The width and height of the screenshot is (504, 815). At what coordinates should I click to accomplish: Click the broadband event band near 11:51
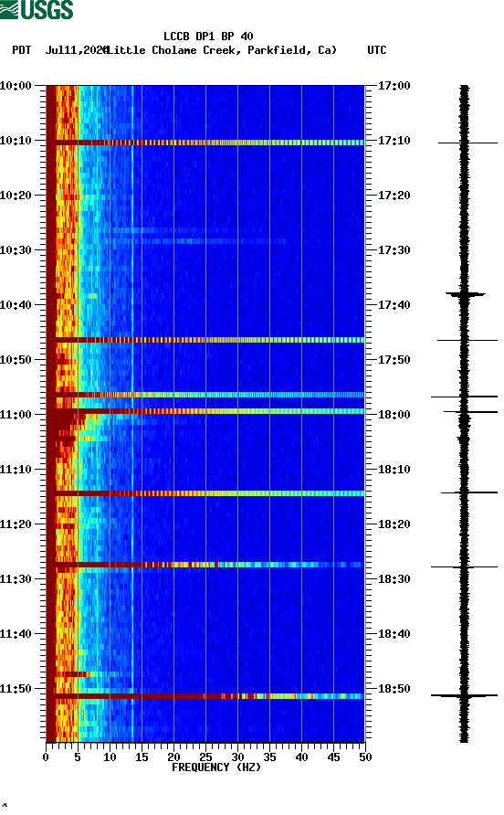pos(205,696)
